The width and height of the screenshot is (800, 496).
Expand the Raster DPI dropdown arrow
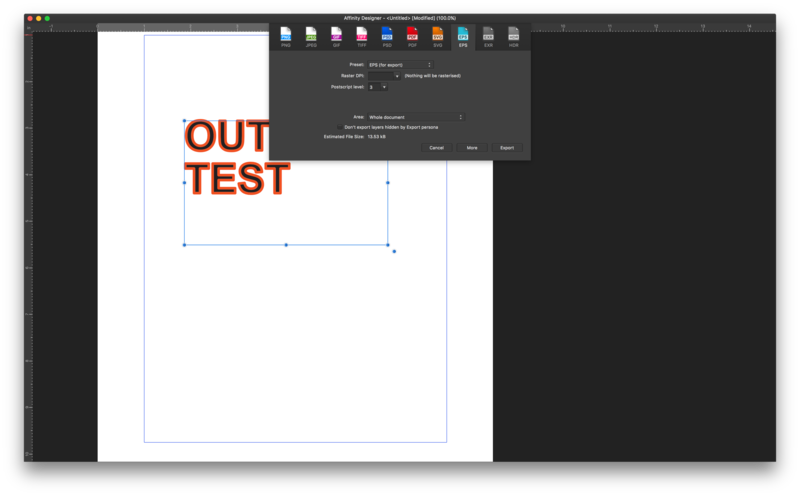[x=396, y=76]
